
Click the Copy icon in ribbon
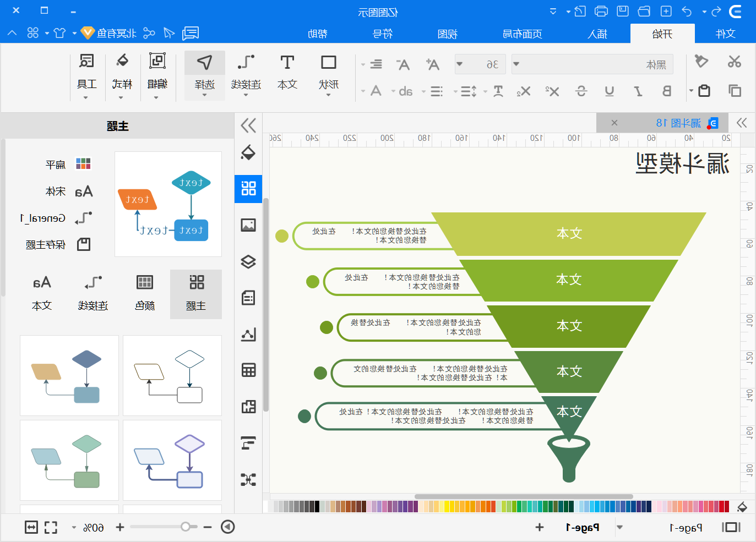pos(735,91)
